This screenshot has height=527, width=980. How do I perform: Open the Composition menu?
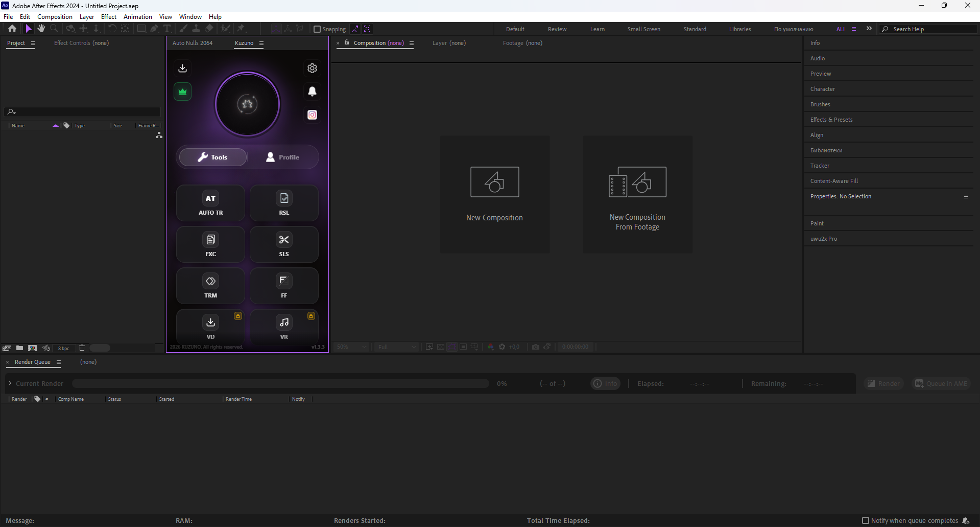[54, 16]
